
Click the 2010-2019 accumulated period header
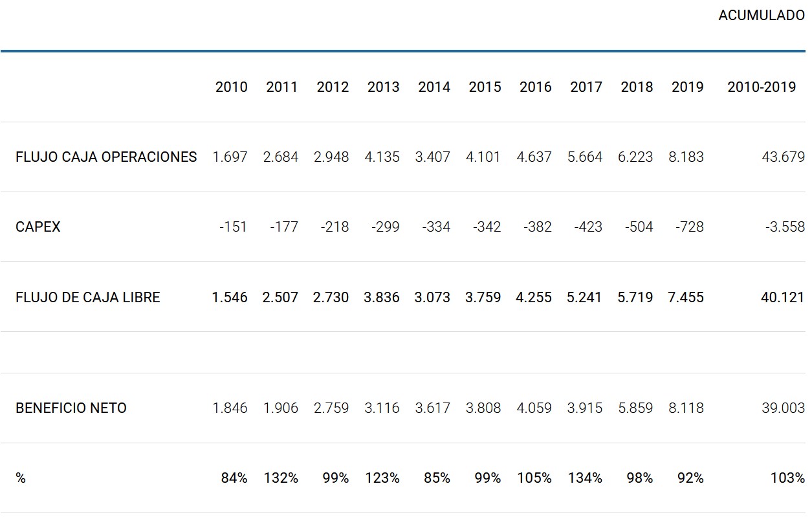click(x=762, y=87)
